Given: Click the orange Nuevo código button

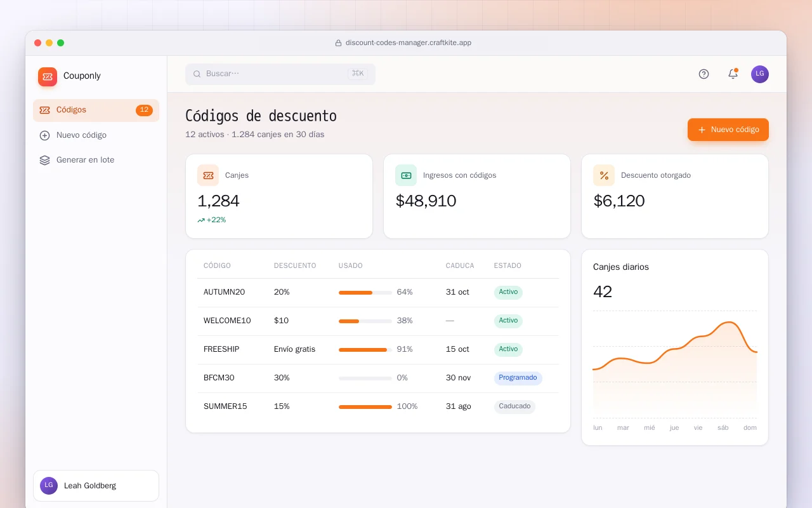Looking at the screenshot, I should 728,130.
